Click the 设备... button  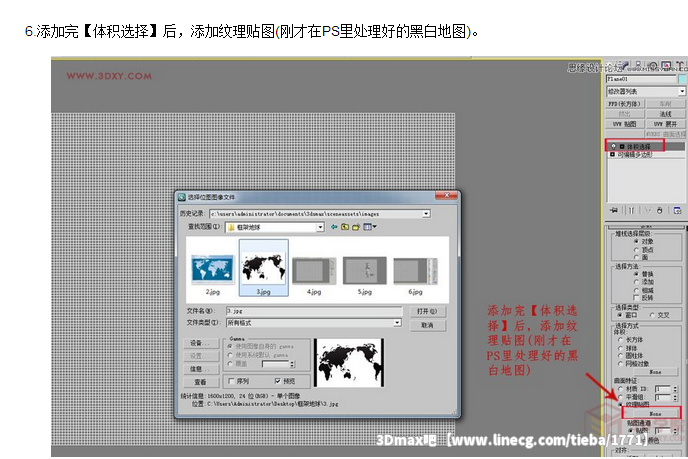coord(200,343)
